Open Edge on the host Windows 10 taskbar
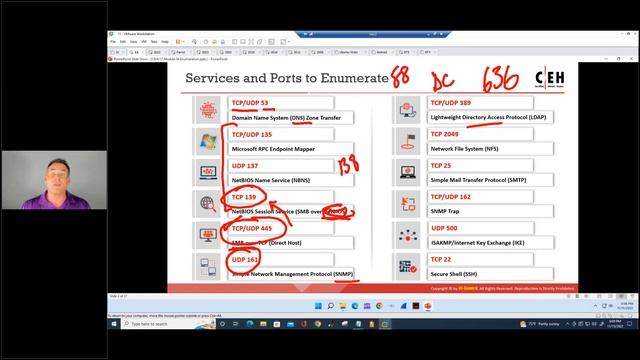Screen dimensions: 640x360 tap(249, 324)
